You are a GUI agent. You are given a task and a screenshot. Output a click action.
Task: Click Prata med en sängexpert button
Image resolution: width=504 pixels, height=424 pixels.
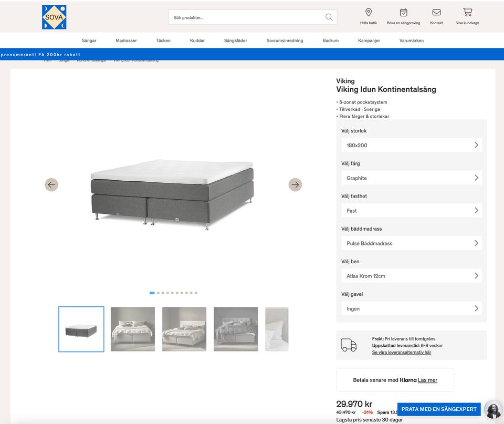(x=439, y=409)
